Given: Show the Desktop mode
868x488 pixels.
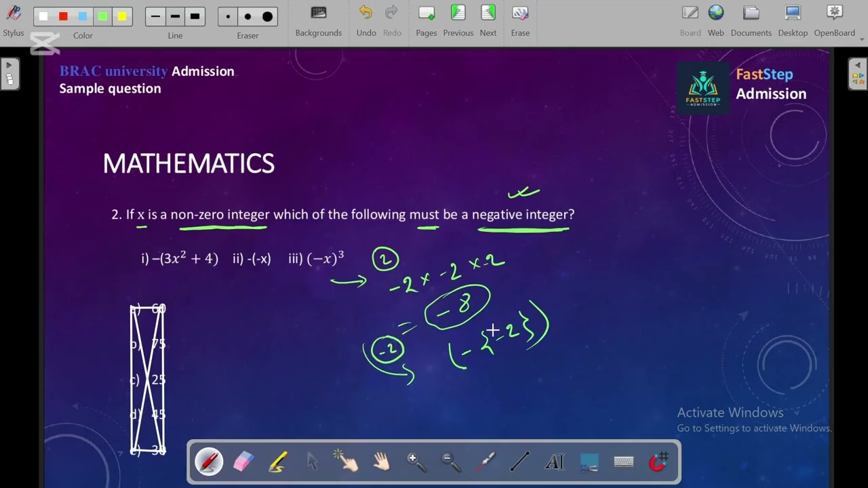Looking at the screenshot, I should 793,20.
